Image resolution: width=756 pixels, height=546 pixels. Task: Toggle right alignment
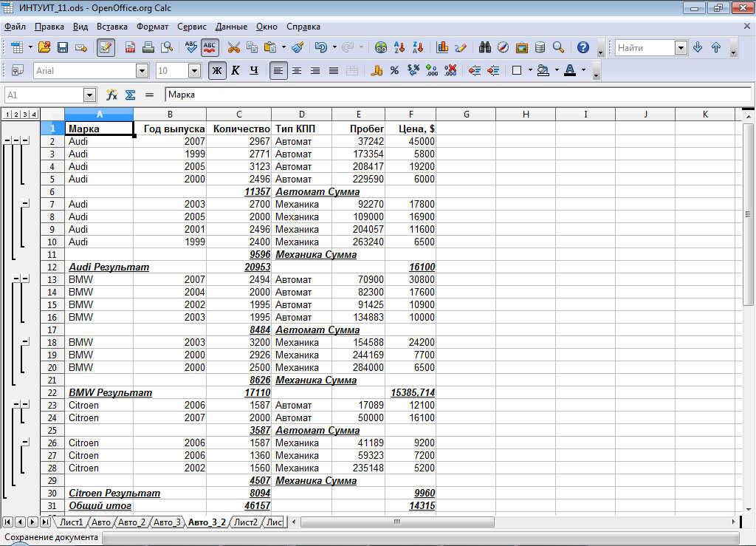click(x=315, y=70)
